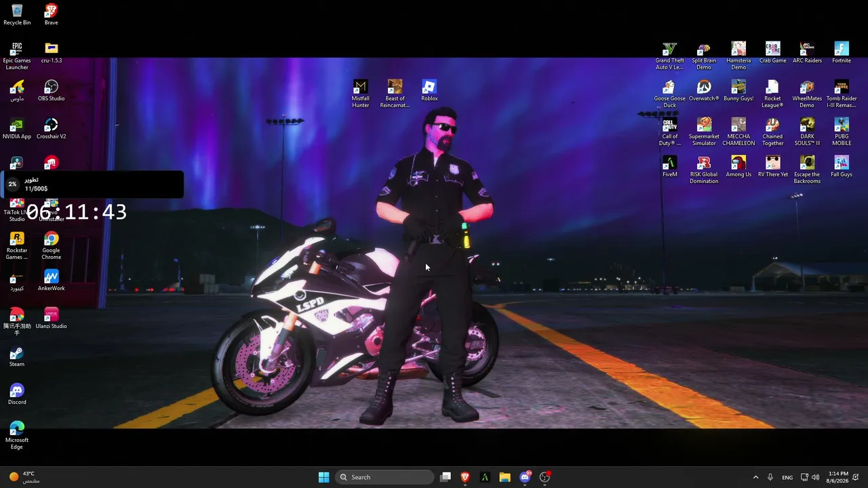Launch the NVIDIA App shortcut

(x=17, y=128)
